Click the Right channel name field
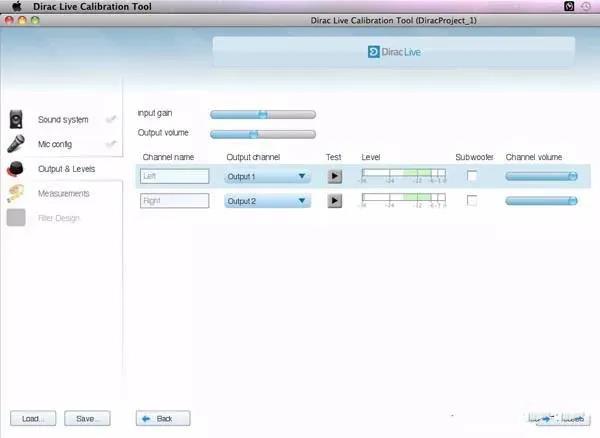Screen dimensions: 600x438 (x=174, y=201)
